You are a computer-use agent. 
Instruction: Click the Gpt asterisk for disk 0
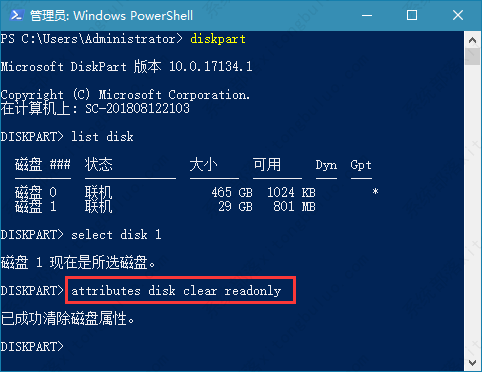tap(375, 192)
